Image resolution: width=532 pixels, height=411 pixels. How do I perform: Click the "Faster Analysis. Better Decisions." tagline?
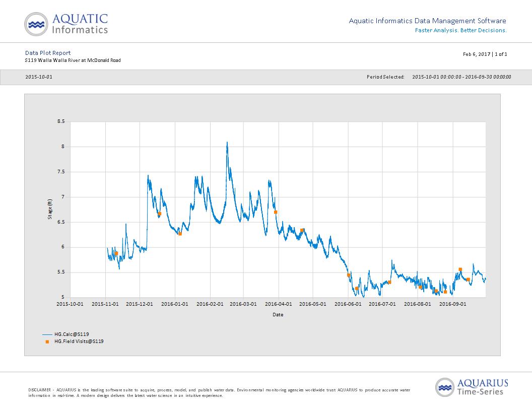click(461, 31)
